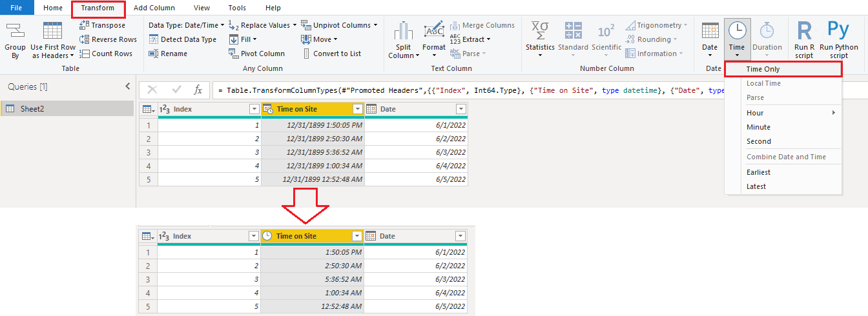Select Earliest from the Time menu
Screen dimensions: 868x316
pyautogui.click(x=783, y=172)
